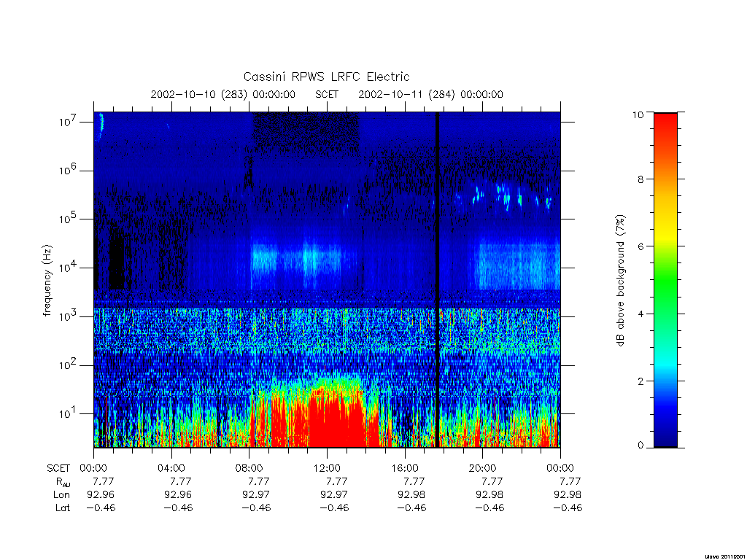Click the 10^4 frequency tick label
The width and height of the screenshot is (747, 560).
coord(69,268)
